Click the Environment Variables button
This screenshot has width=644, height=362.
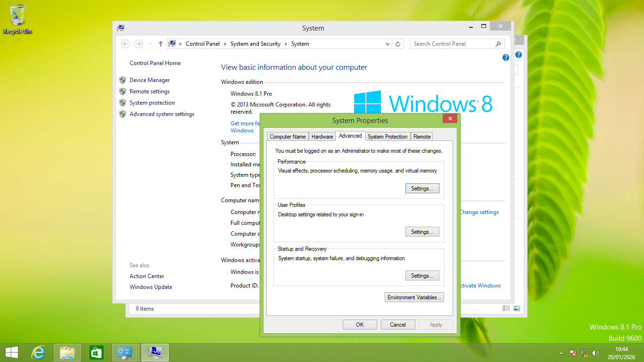414,297
